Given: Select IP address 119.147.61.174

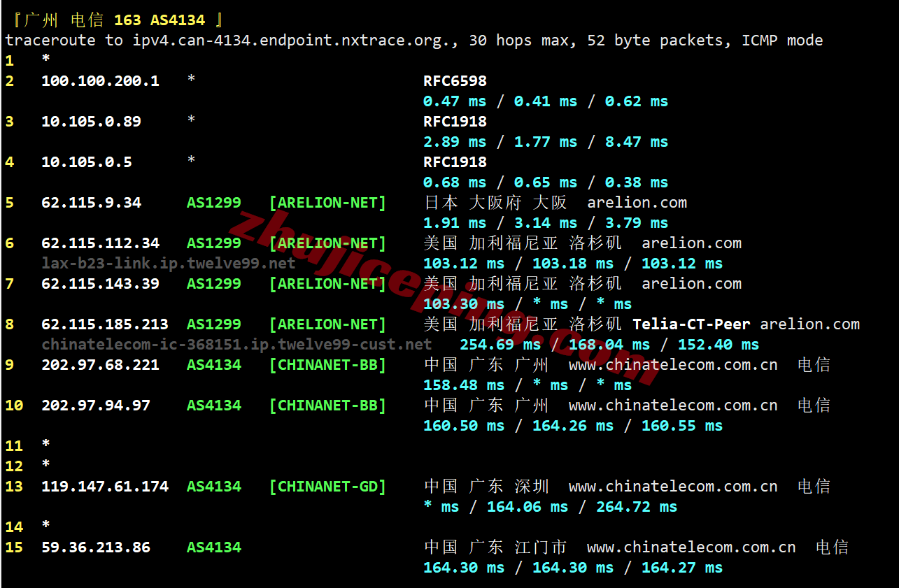Looking at the screenshot, I should (105, 487).
